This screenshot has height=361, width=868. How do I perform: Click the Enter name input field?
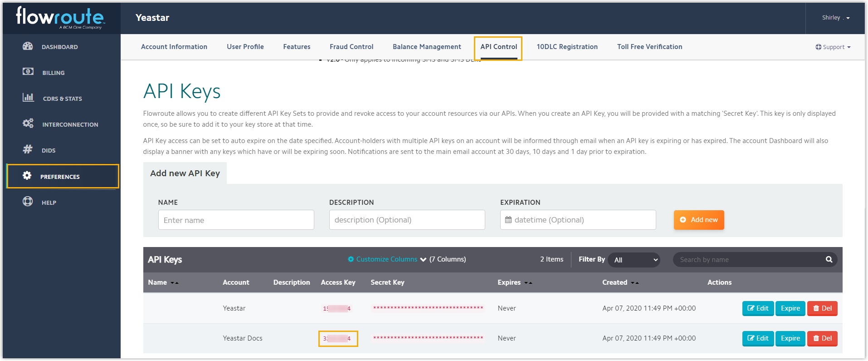coord(236,220)
